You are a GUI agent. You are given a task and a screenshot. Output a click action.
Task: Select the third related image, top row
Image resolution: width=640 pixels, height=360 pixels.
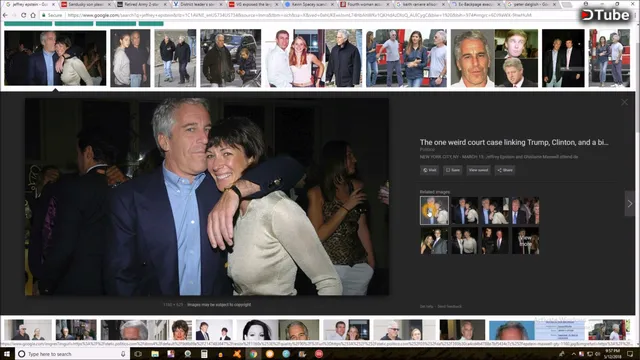(x=495, y=210)
